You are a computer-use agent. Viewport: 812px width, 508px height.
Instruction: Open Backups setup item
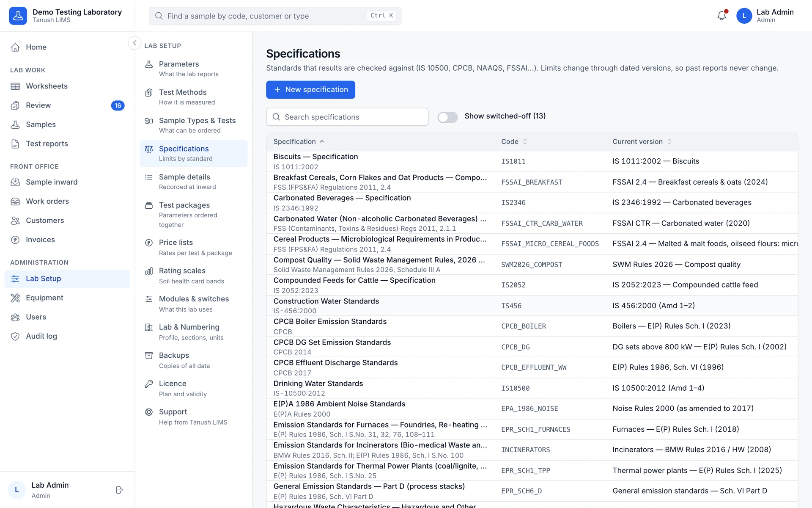194,360
